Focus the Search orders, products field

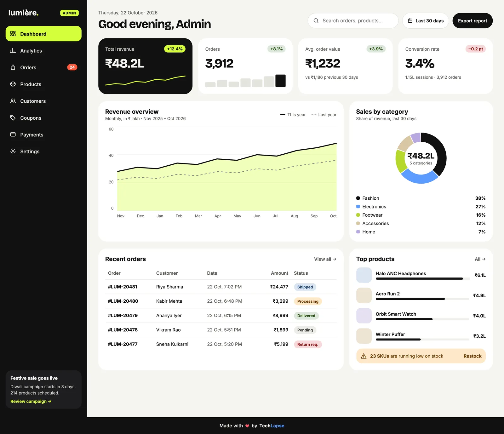click(353, 21)
